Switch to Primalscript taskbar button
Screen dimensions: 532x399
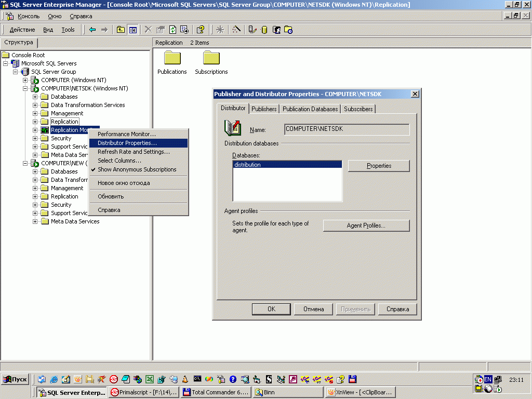tap(144, 392)
